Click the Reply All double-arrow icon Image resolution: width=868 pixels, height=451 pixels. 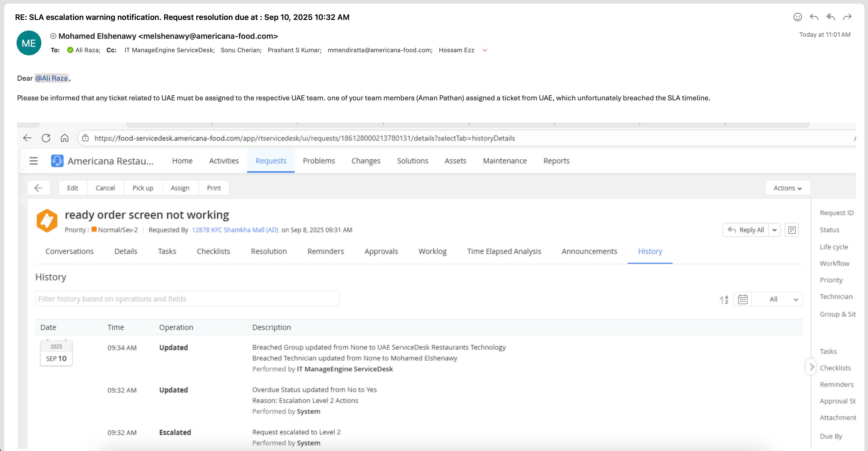click(831, 17)
